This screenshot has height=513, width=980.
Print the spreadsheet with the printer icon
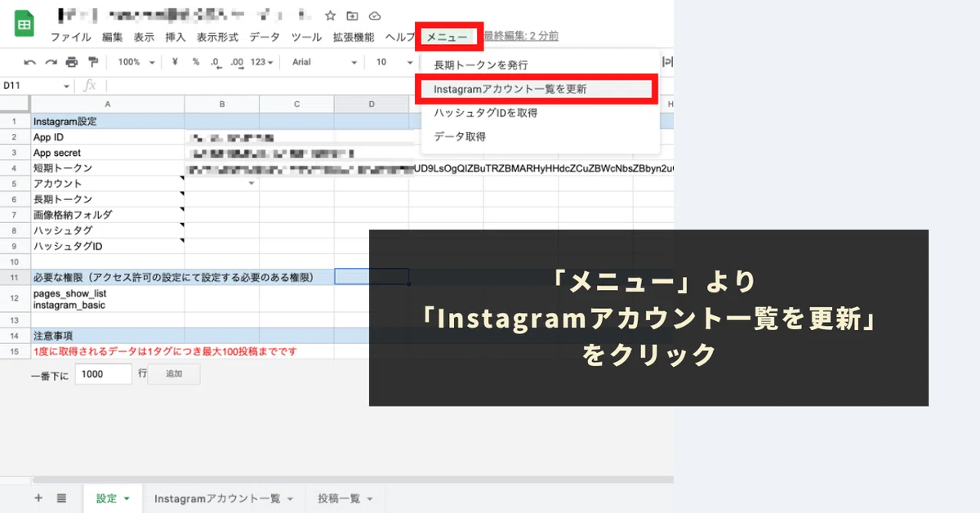click(x=72, y=62)
